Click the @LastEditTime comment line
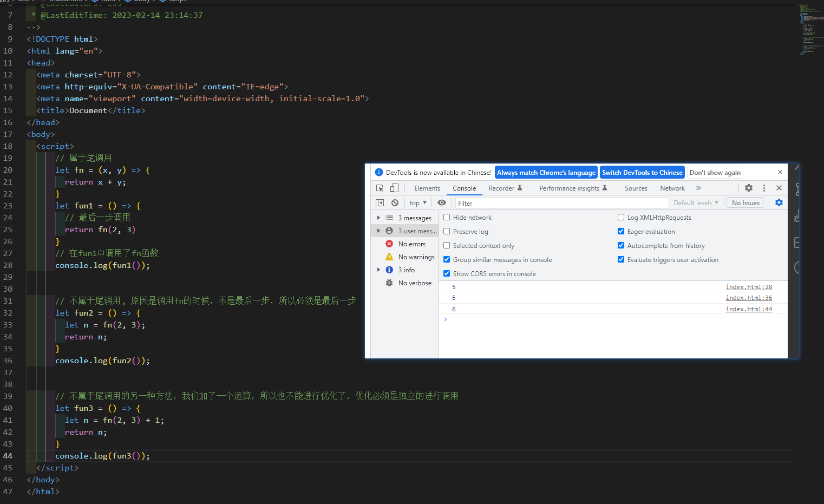 (117, 15)
